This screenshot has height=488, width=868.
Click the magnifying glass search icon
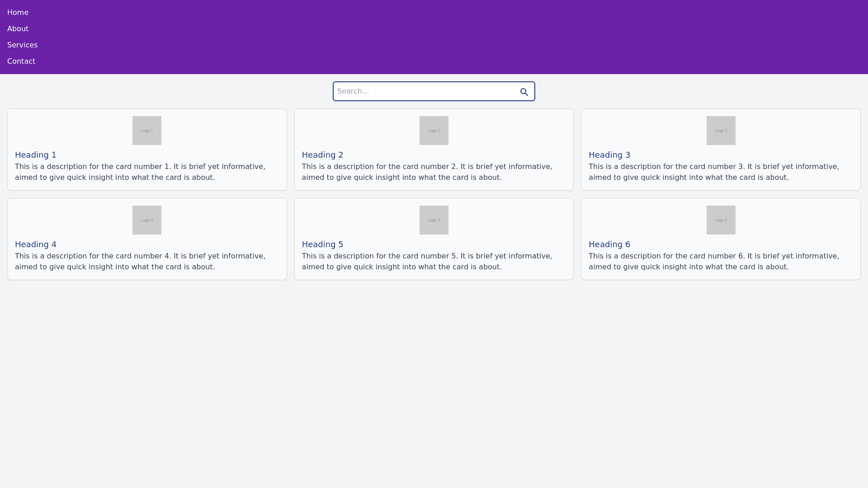[524, 92]
